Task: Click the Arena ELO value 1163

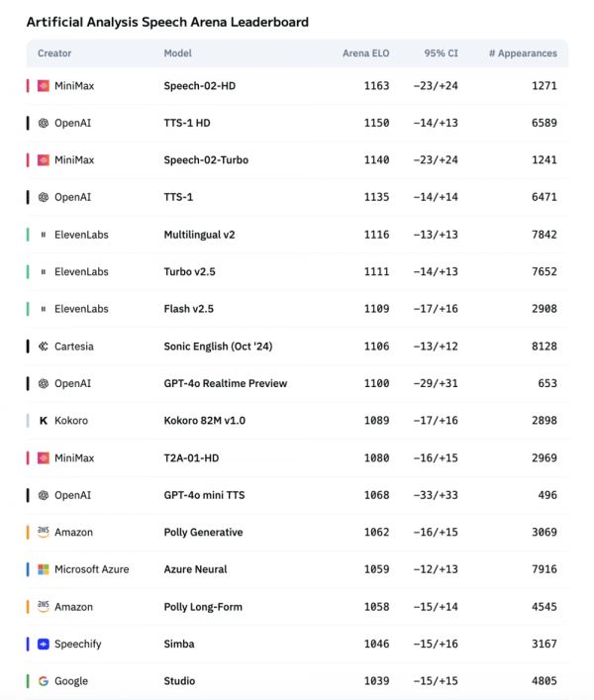Action: 376,86
